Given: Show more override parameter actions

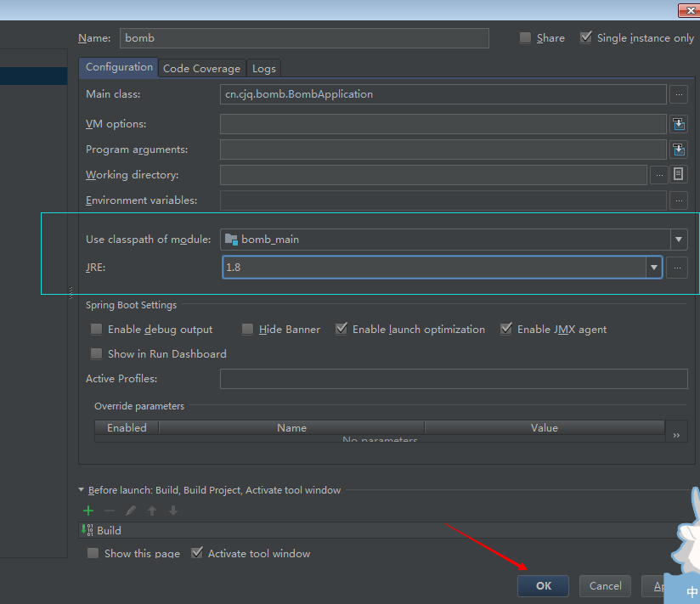Looking at the screenshot, I should pos(676,435).
